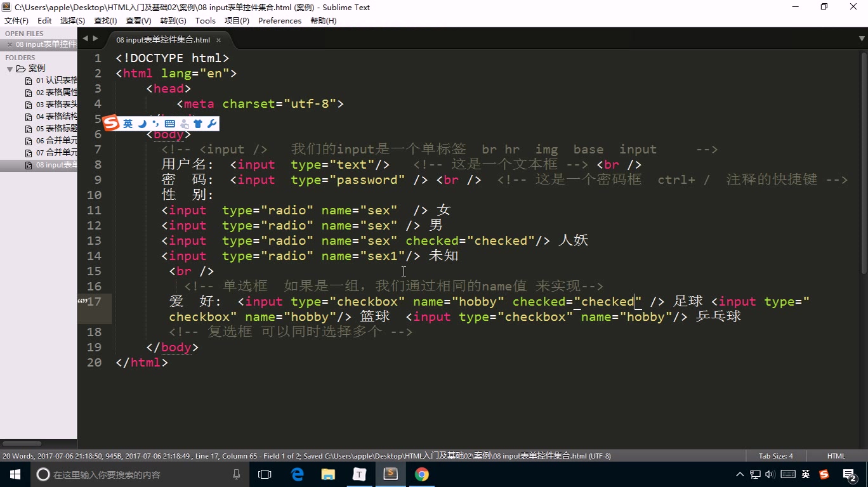
Task: Select the 08 input表单控件集合.html tab
Action: coord(162,39)
